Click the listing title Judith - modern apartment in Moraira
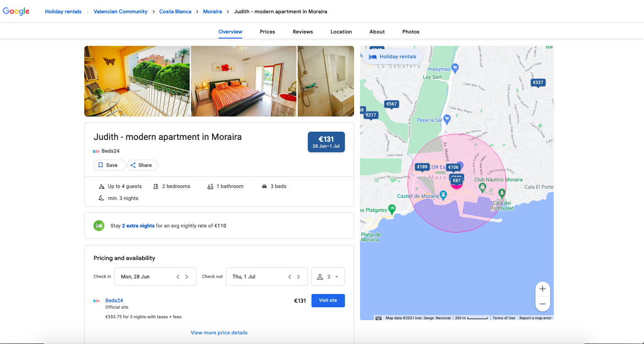 [x=168, y=137]
